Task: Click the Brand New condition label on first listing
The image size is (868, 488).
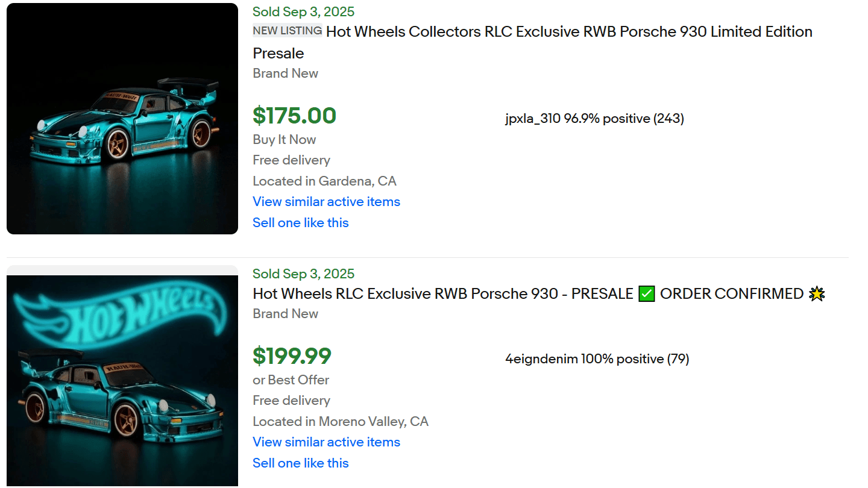Action: 285,73
